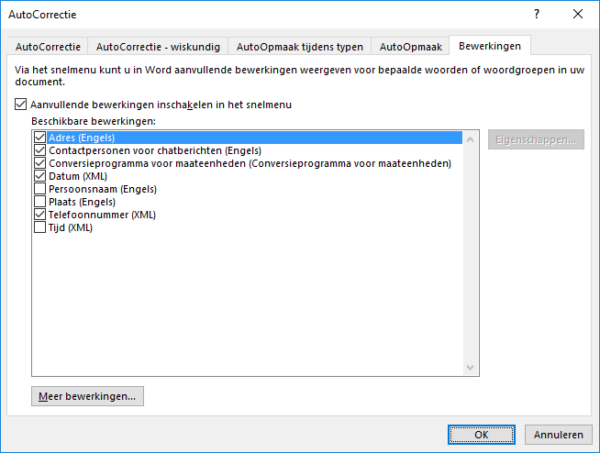Select the 'Telefoonnummer (XML)' row text
This screenshot has width=600, height=453.
(x=102, y=215)
